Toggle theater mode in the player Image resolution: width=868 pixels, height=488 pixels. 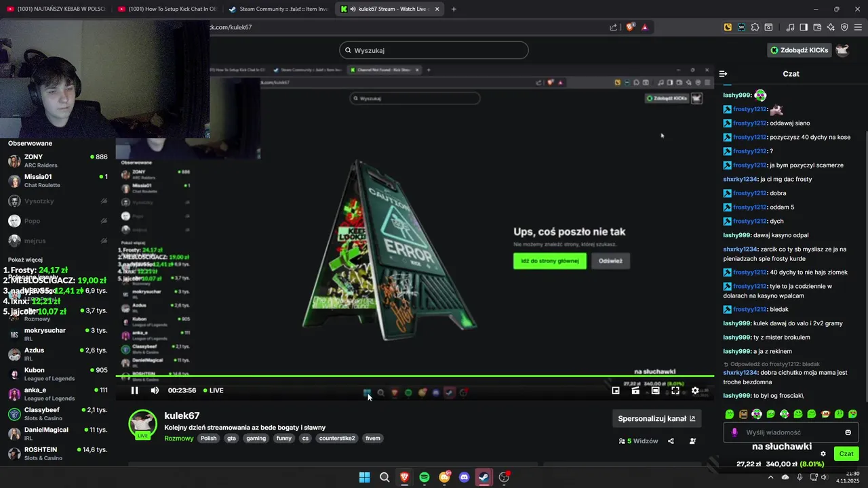[655, 390]
